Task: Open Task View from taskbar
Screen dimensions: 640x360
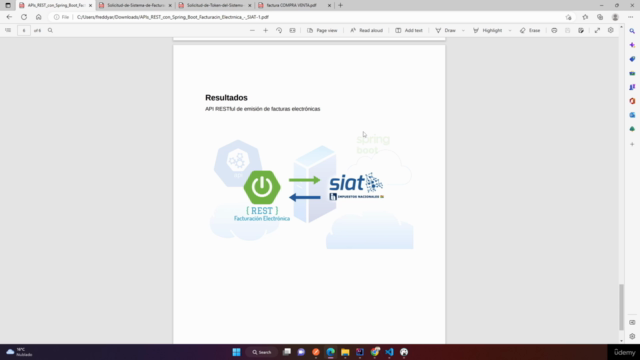Action: tap(287, 352)
